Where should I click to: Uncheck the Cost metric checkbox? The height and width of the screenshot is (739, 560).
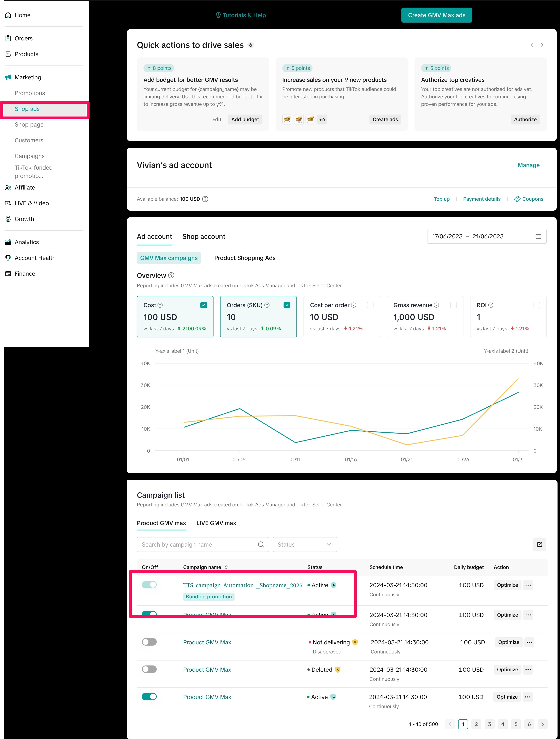(203, 305)
